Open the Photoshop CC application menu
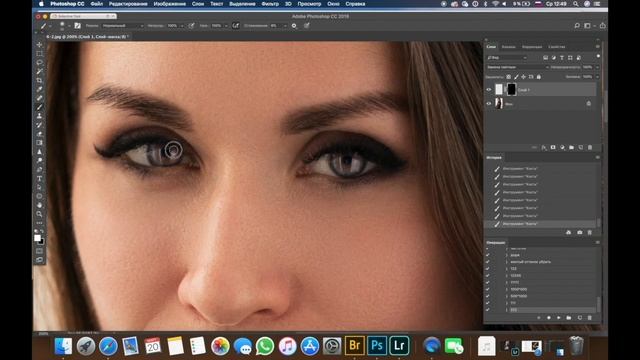Viewport: 640px width, 360px height. 67,4
